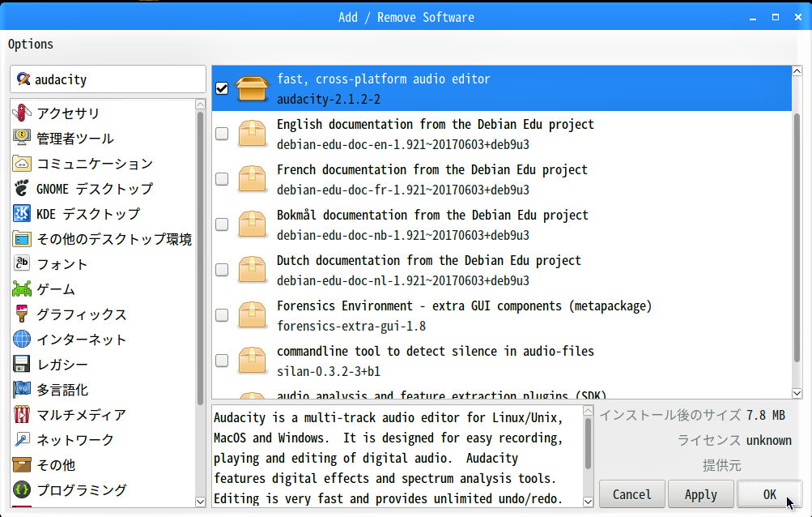The width and height of the screenshot is (812, 517).
Task: Confirm with the OK button
Action: pyautogui.click(x=770, y=494)
